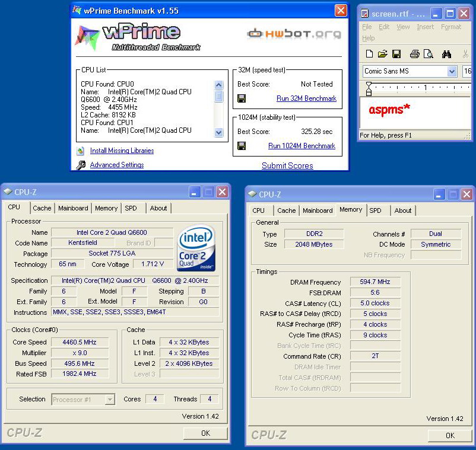476x450 pixels.
Task: Click the Save floppy icon in WordPad toolbar
Action: pyautogui.click(x=396, y=55)
